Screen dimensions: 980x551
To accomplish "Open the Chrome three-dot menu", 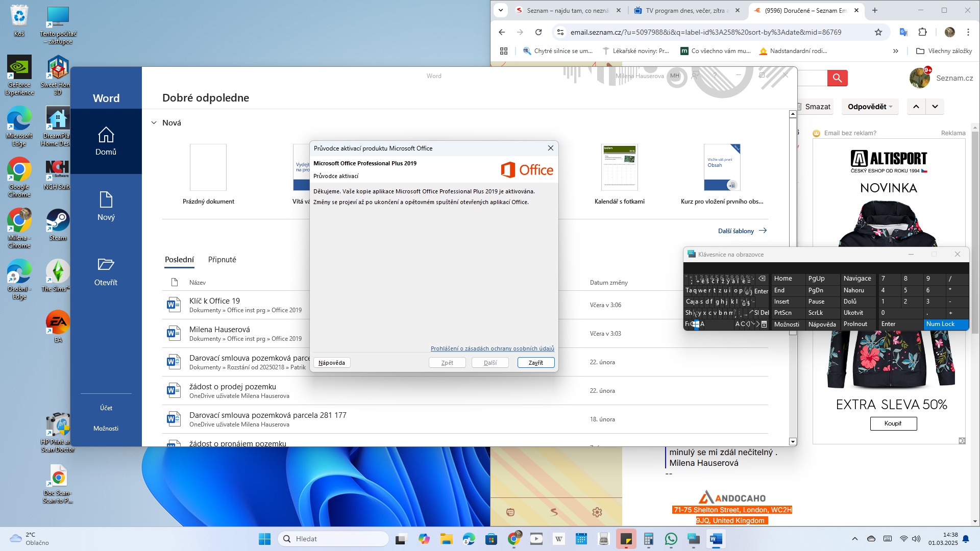I will click(968, 32).
